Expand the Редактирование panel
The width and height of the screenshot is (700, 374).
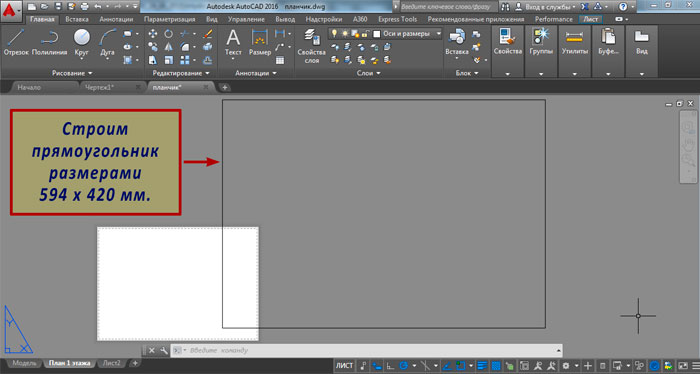[181, 73]
